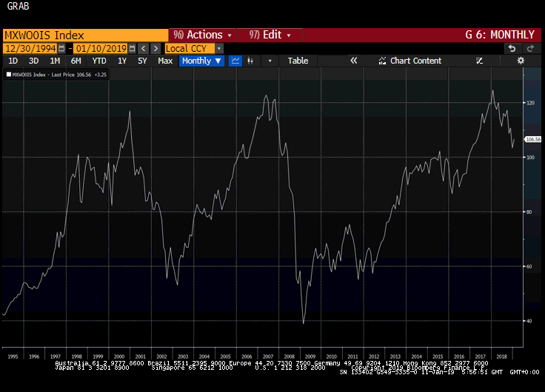Switch to the candlestick chart icon

click(x=252, y=61)
